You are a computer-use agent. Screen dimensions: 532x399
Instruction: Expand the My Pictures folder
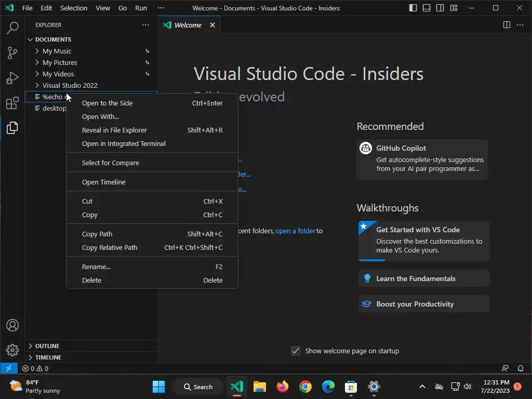[91, 62]
